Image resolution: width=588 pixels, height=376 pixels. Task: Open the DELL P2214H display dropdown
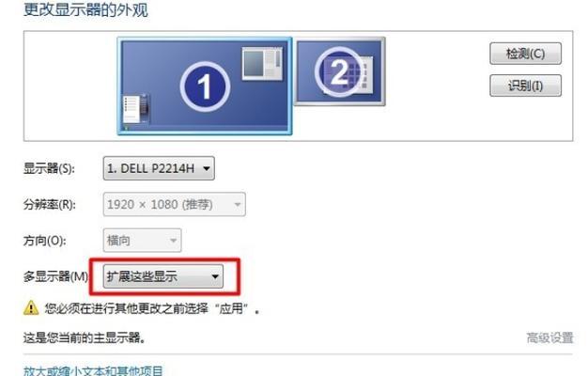click(x=159, y=168)
